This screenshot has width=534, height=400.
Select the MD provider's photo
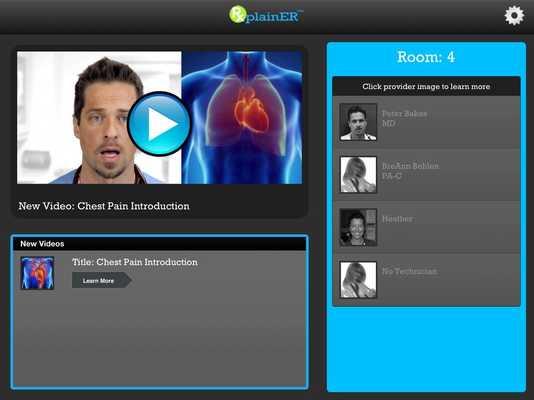(358, 122)
